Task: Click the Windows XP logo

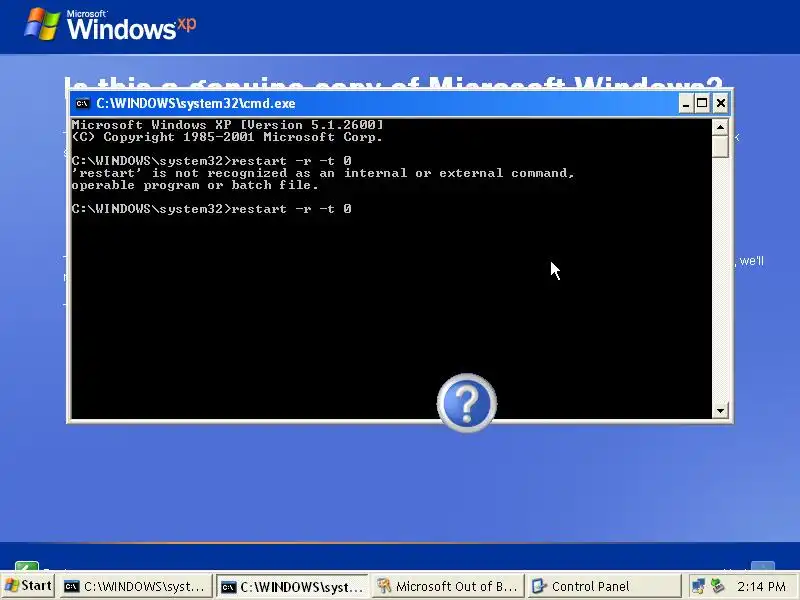Action: 110,25
